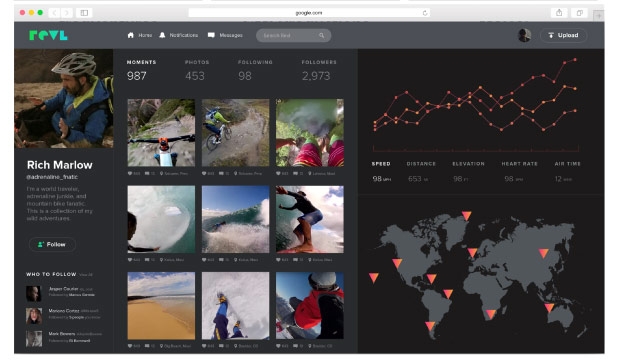Reload the page from address bar

425,13
